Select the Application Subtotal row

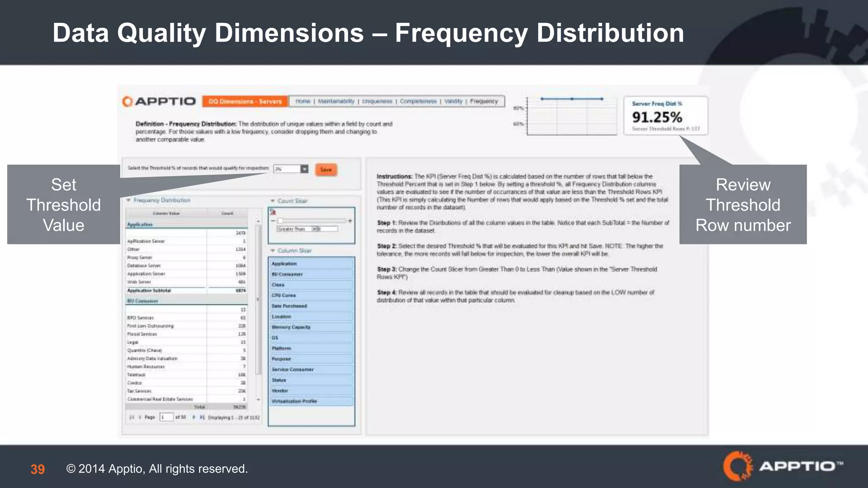coord(186,291)
